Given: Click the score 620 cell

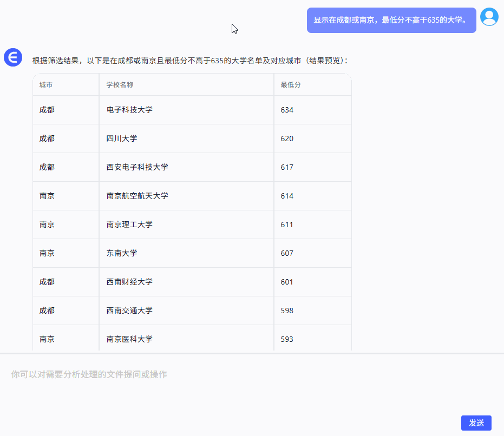Looking at the screenshot, I should click(313, 138).
